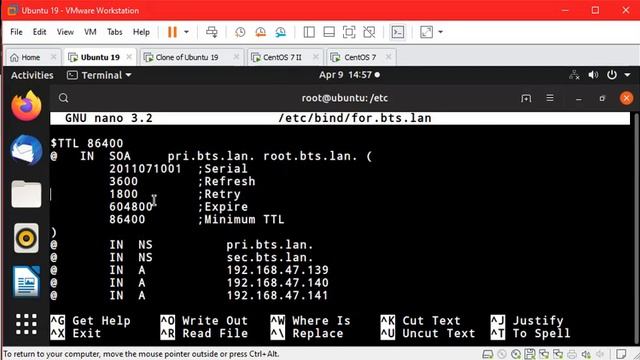Send Ctrl+Alt+Del to the VM
Viewport: 640px width, 360px height.
211,32
